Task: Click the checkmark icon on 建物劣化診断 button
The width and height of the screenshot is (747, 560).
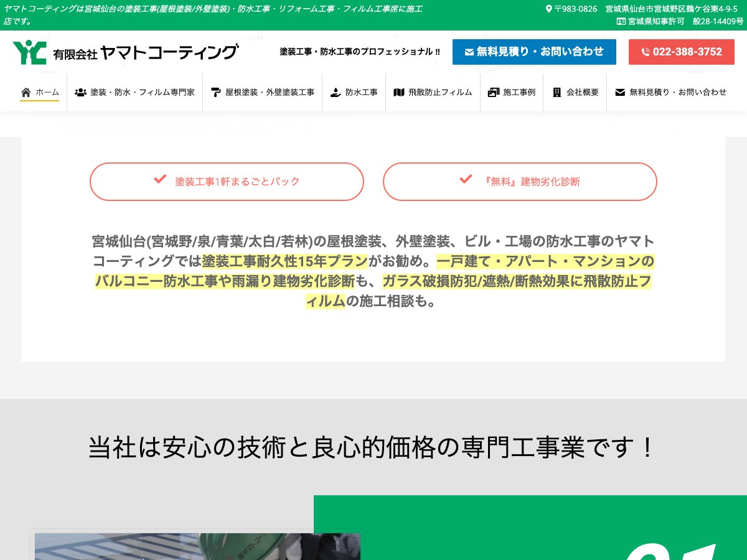Action: coord(466,179)
